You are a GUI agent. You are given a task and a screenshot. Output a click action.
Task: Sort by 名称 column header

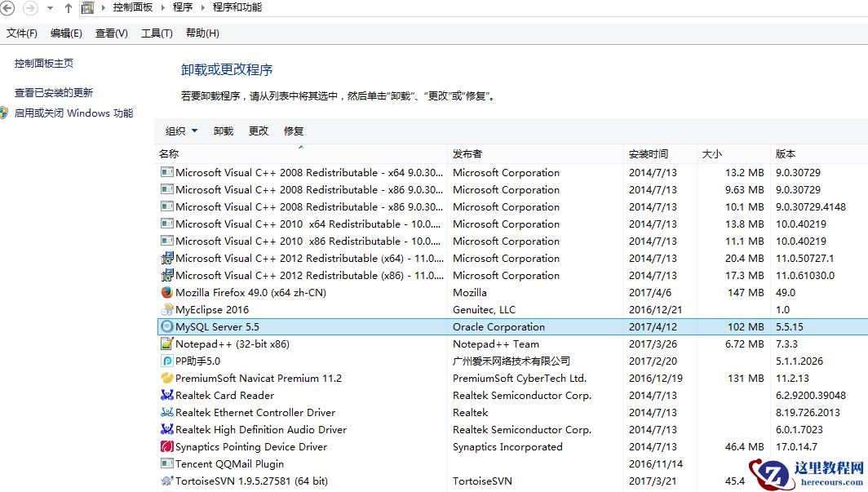pos(301,154)
